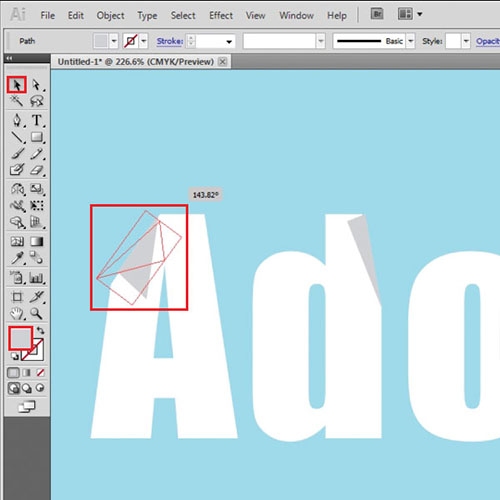Open the stroke weight dropdown
Image resolution: width=500 pixels, height=500 pixels.
pos(229,42)
